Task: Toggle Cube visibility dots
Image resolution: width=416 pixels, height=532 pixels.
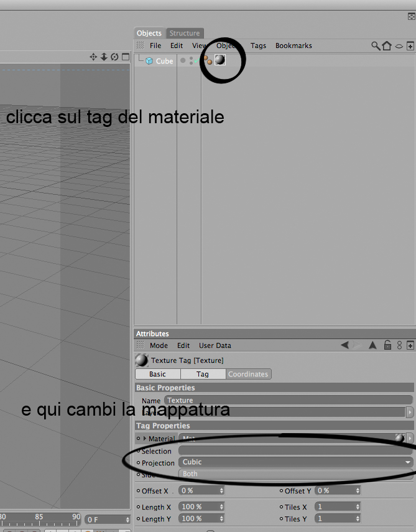Action: point(192,61)
